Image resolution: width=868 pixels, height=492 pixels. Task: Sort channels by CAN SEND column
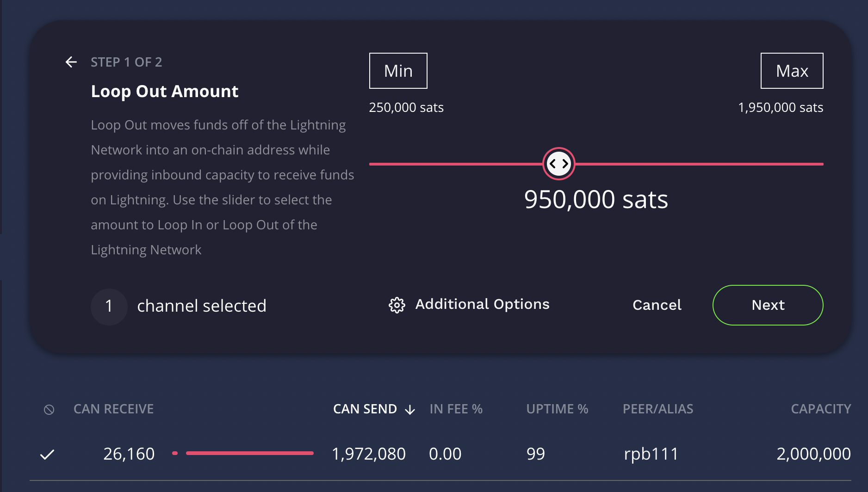click(365, 409)
